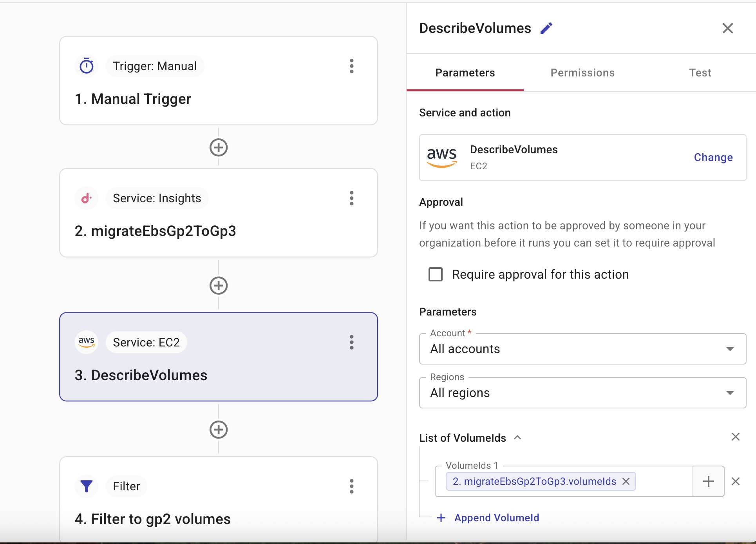Switch to the Test tab
Screen dimensions: 756x544
[x=700, y=73]
